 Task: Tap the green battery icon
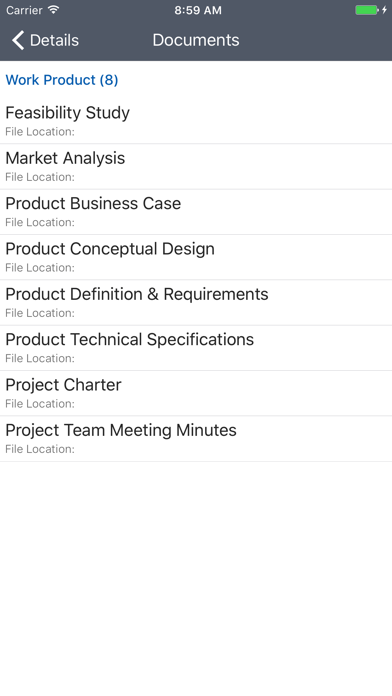pos(367,10)
